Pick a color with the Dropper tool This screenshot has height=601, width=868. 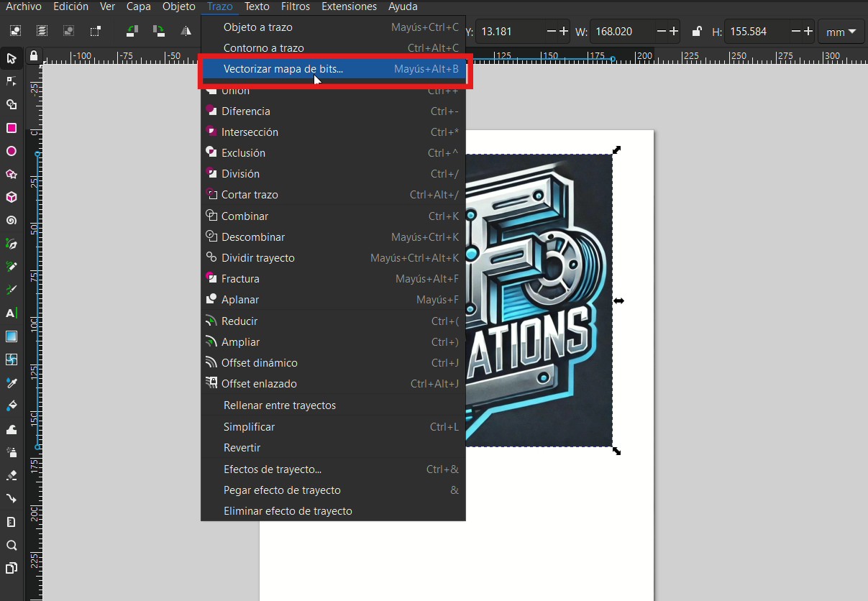[12, 383]
